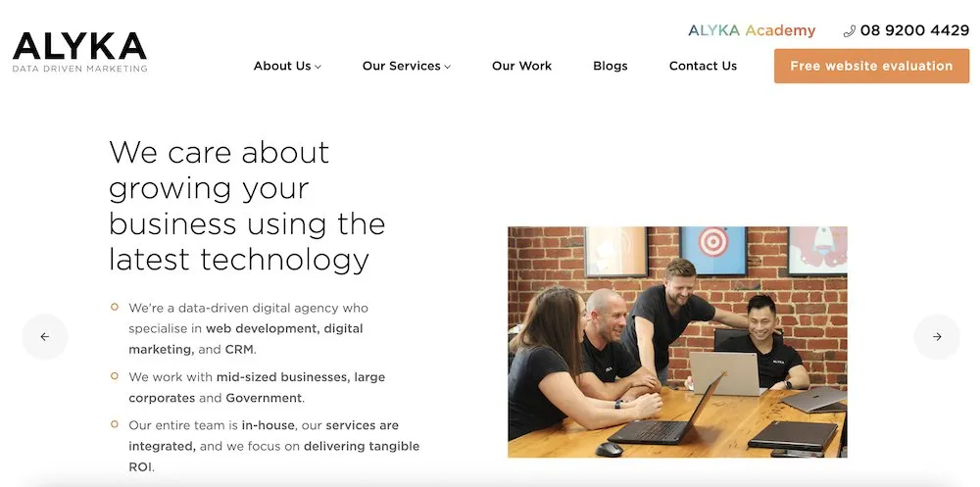Open the ALYKA Academy link
This screenshot has height=487, width=980.
[752, 30]
